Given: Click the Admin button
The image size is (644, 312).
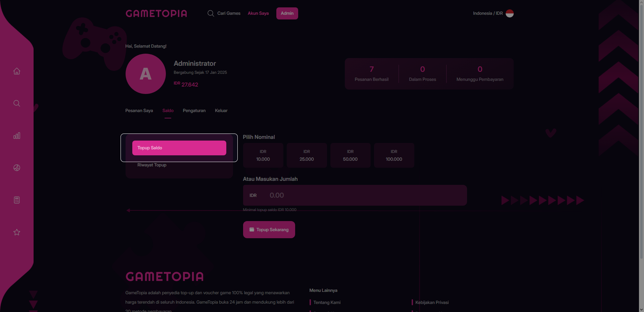Looking at the screenshot, I should pos(287,13).
